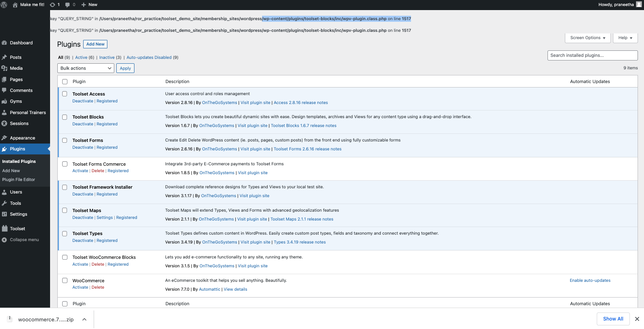The width and height of the screenshot is (644, 329).
Task: Filter by Auto-updates Disabled
Action: coord(149,57)
